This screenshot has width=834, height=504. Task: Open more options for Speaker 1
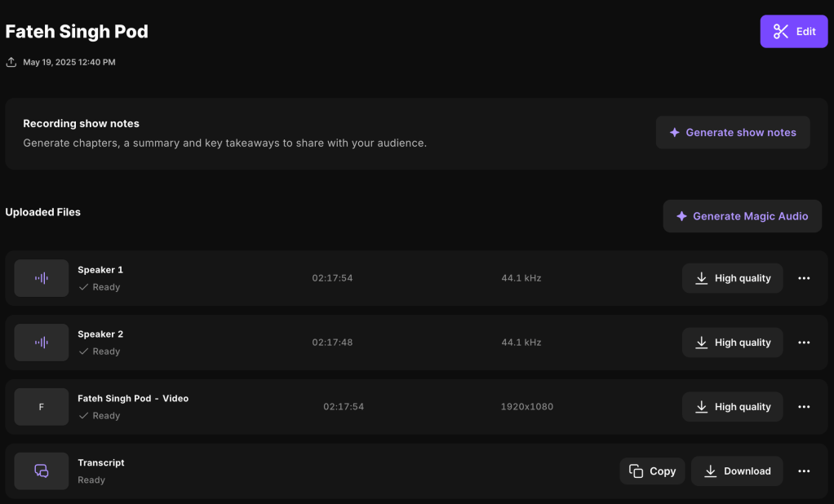click(804, 278)
